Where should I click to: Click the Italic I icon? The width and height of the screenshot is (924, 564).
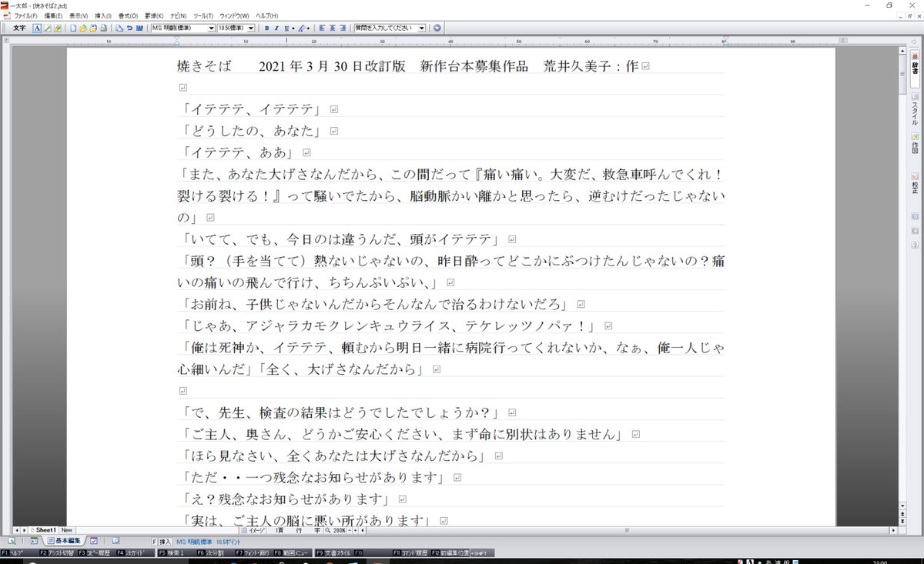click(x=276, y=28)
